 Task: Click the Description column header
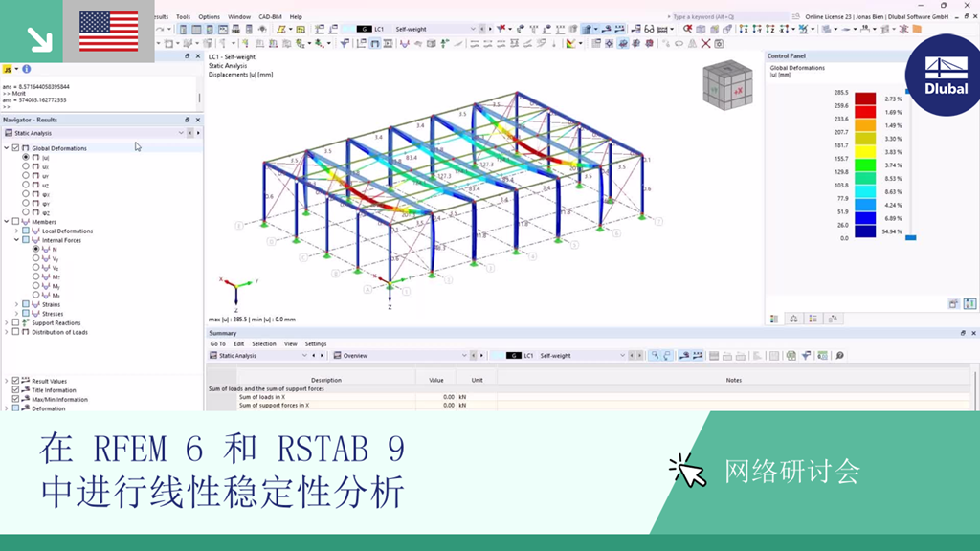(x=326, y=380)
